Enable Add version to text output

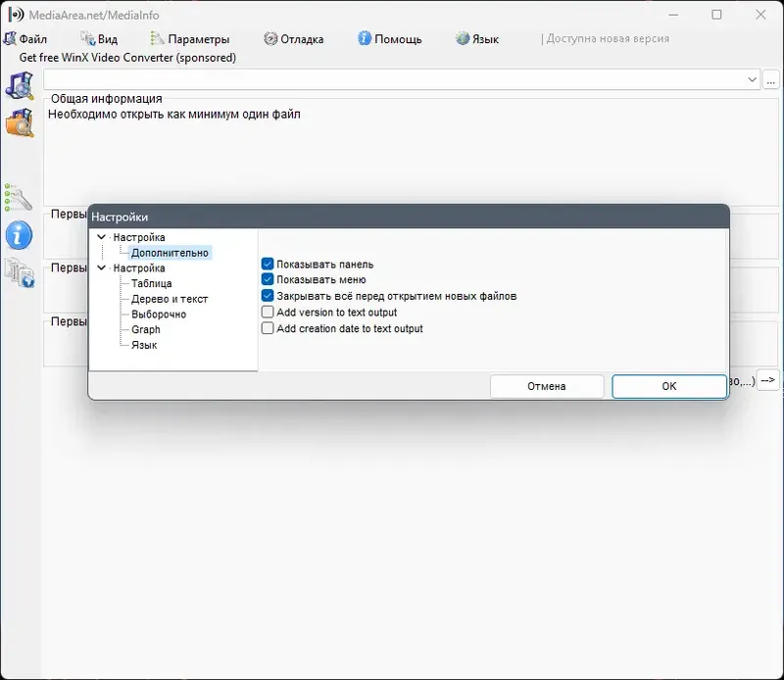click(x=268, y=313)
